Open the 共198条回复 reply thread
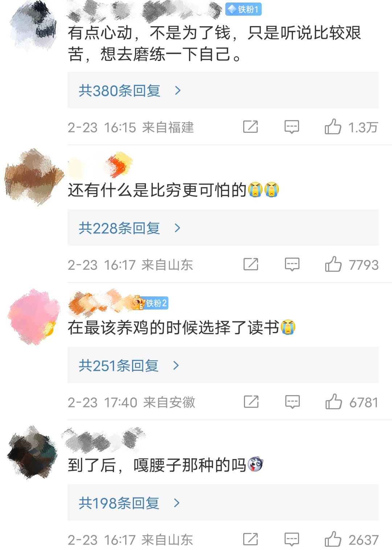This screenshot has height=550, width=392. tap(223, 502)
